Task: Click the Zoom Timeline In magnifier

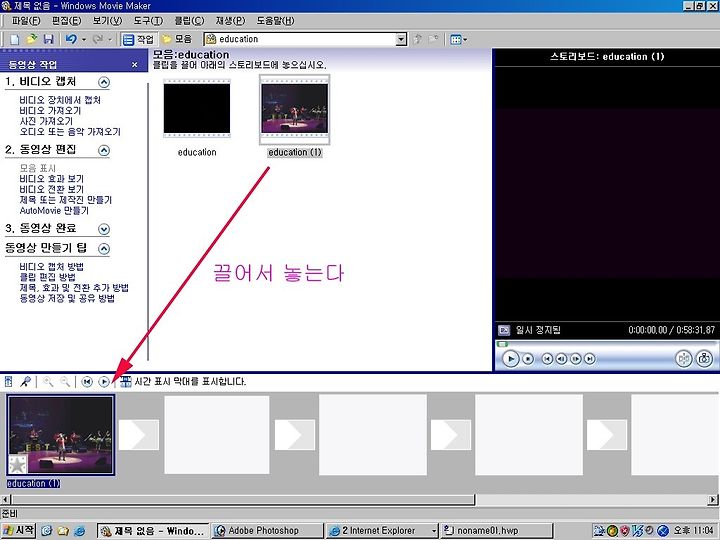Action: click(x=48, y=382)
